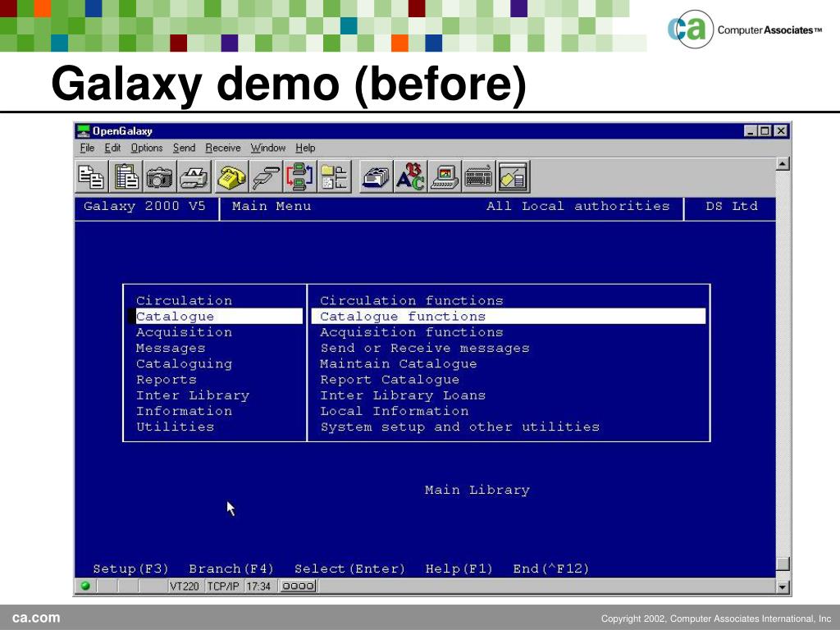Select Cataloguing in the main menu list

[184, 364]
